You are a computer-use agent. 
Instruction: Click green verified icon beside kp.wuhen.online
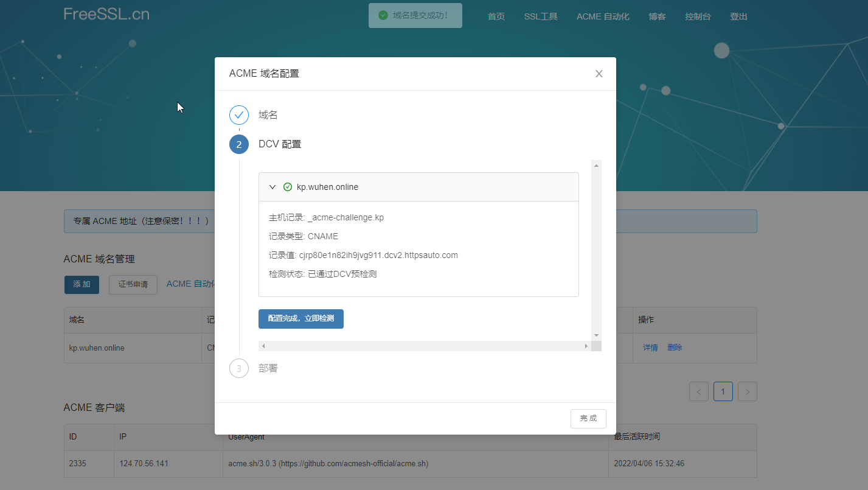(x=288, y=187)
